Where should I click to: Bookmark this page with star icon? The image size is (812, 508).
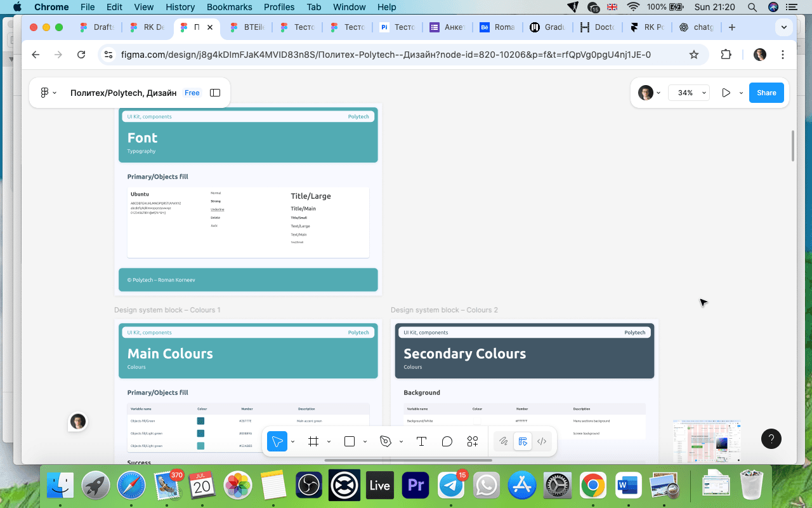(694, 55)
